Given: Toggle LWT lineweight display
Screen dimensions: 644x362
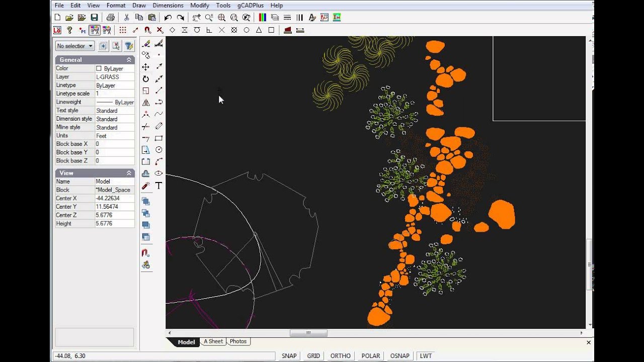Looking at the screenshot, I should coord(426,356).
